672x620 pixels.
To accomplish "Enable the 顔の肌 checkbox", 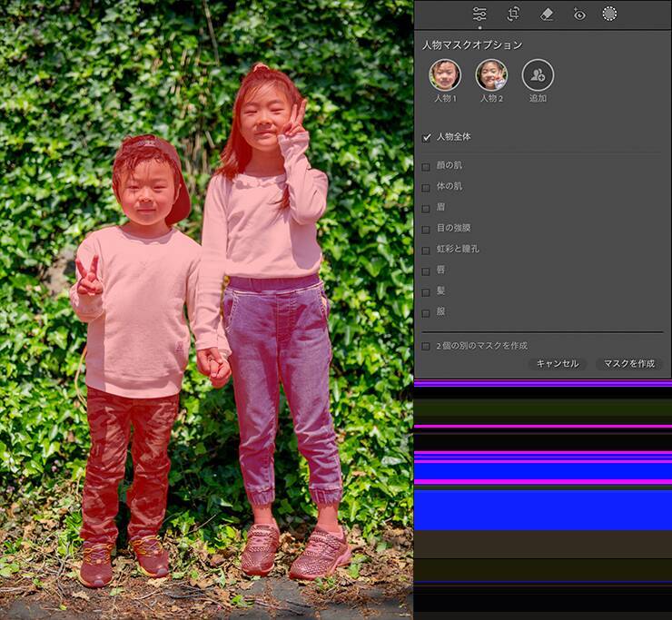I will 426,166.
